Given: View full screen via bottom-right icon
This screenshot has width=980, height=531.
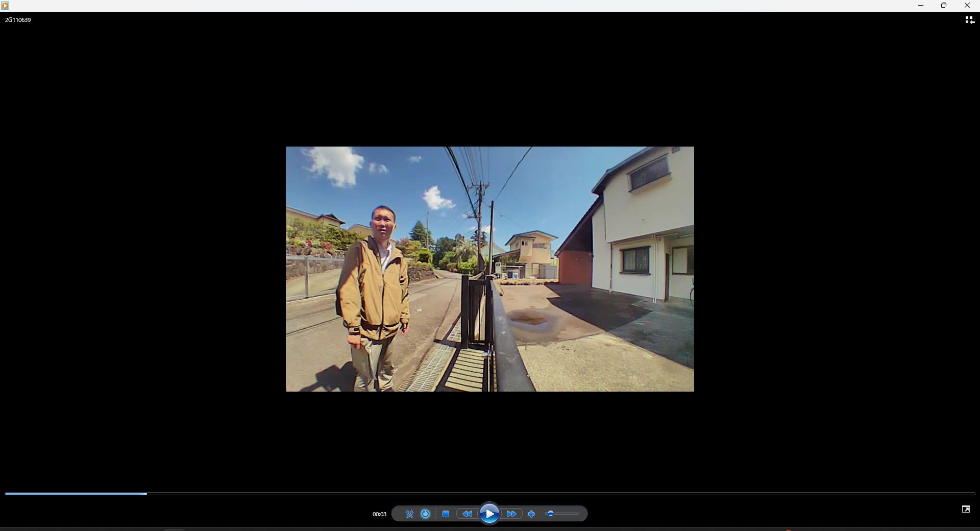Looking at the screenshot, I should click(x=966, y=509).
